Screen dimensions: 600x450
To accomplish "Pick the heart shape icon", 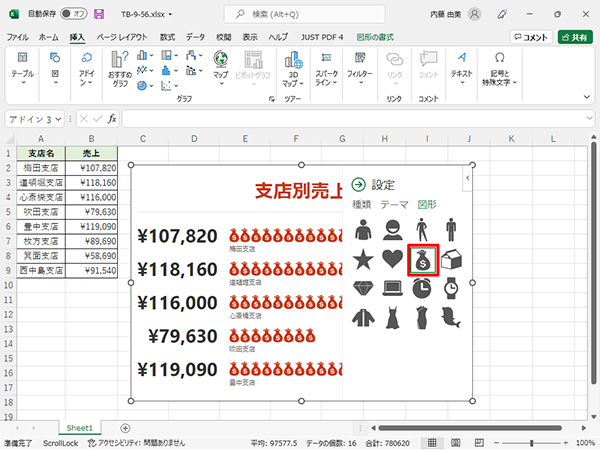I will point(392,261).
